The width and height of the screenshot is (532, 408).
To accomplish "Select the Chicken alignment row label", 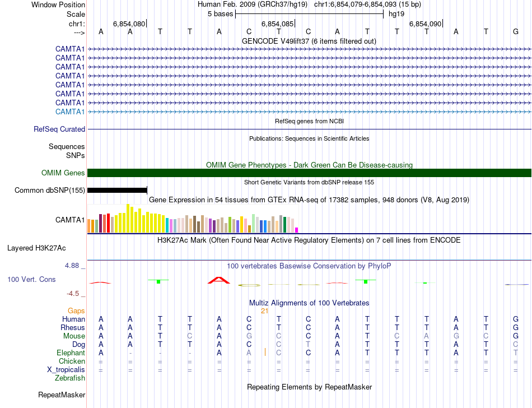I will pos(72,361).
